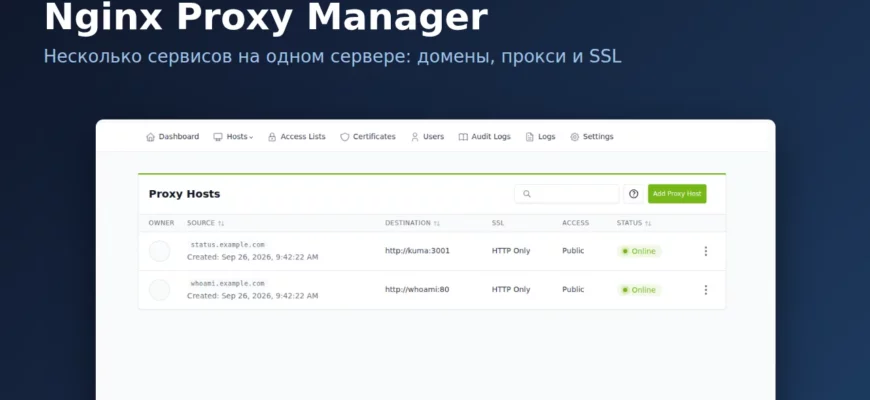Click the Owner column header
The image size is (870, 400).
(x=161, y=223)
